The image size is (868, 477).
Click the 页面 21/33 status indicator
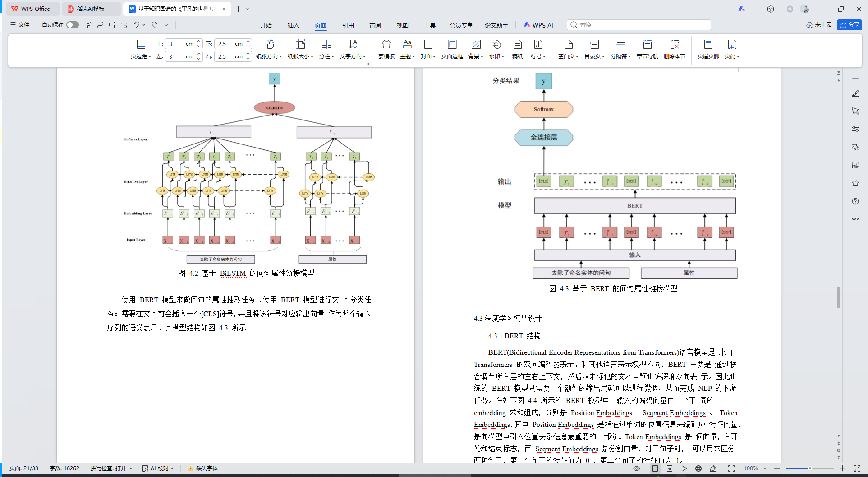click(x=23, y=468)
